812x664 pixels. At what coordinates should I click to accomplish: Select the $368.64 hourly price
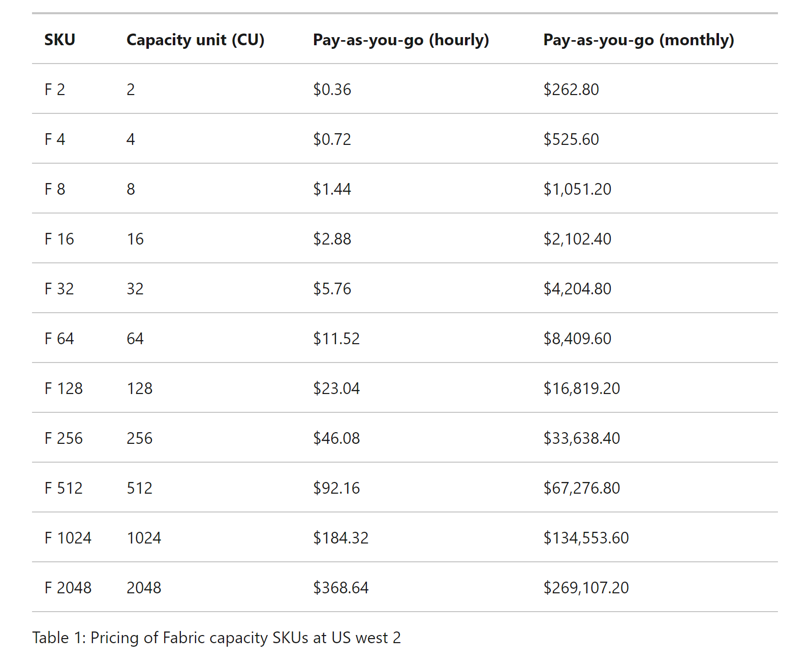coord(340,588)
